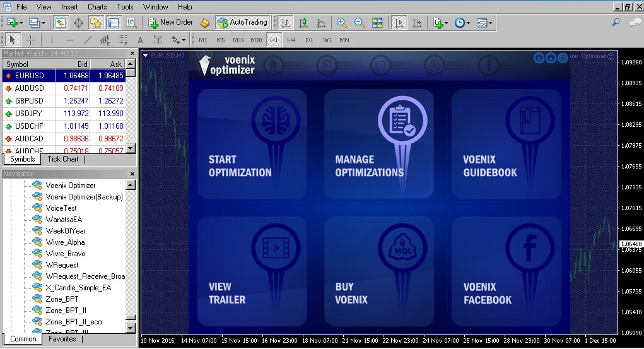Toggle the Terminal panel icon
644x349 pixels.
coord(114,23)
